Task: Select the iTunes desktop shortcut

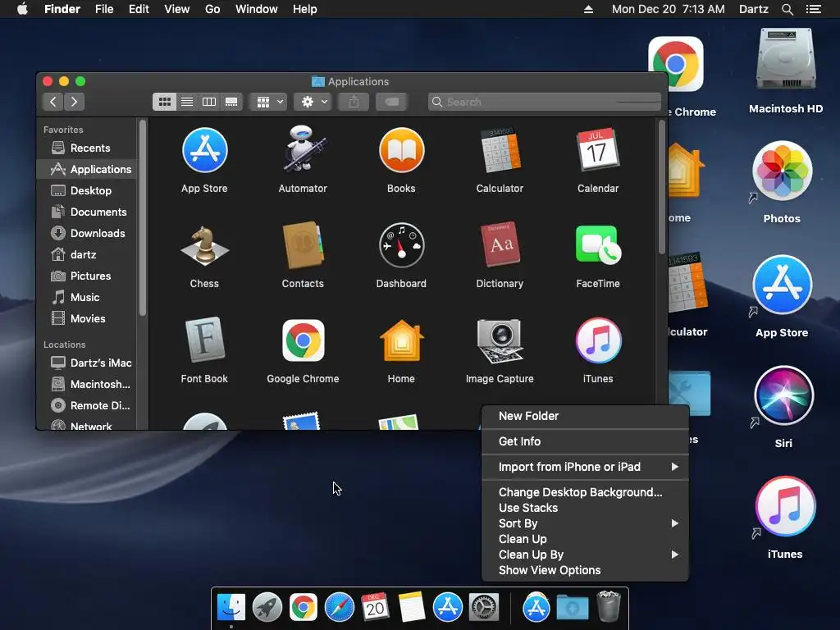Action: pyautogui.click(x=785, y=507)
